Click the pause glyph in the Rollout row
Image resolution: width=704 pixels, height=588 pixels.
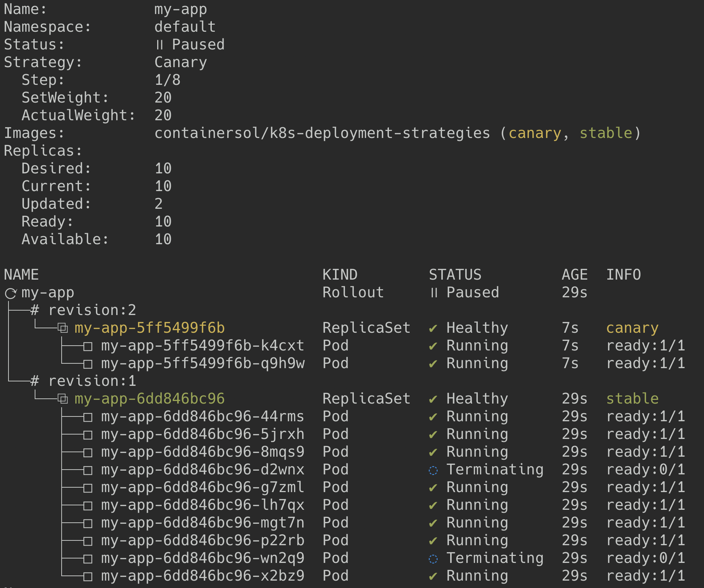[x=434, y=293]
